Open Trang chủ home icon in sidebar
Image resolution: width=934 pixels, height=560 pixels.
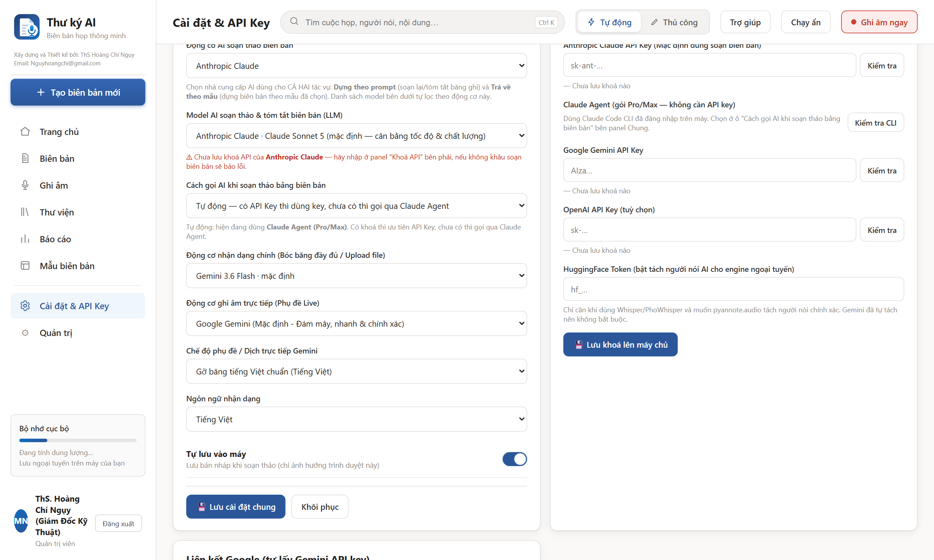pos(25,131)
